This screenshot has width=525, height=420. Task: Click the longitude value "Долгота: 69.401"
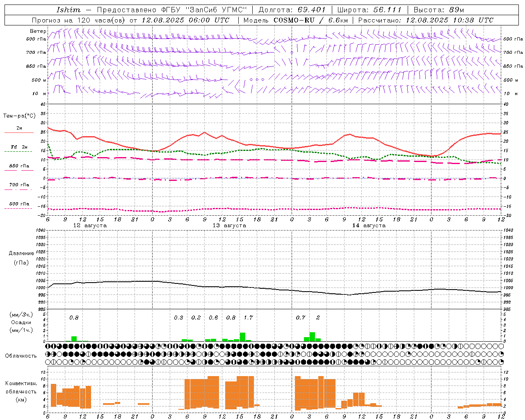(292, 10)
